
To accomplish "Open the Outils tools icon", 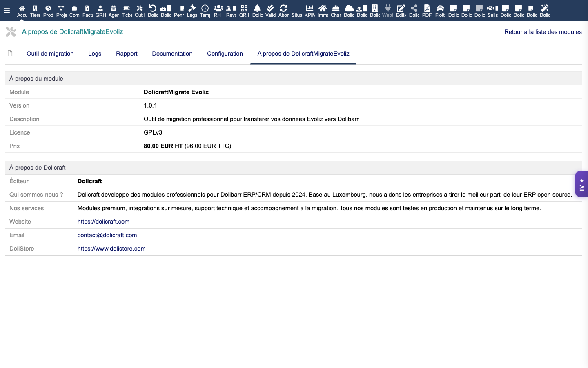I will pyautogui.click(x=140, y=8).
